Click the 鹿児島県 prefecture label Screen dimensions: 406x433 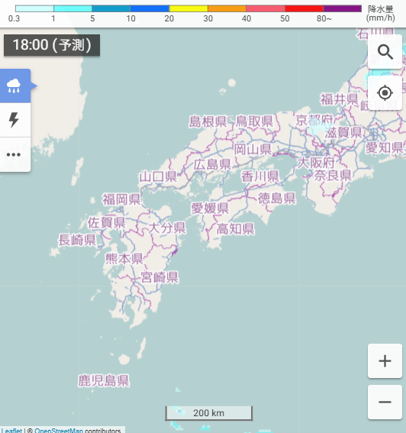pos(103,381)
